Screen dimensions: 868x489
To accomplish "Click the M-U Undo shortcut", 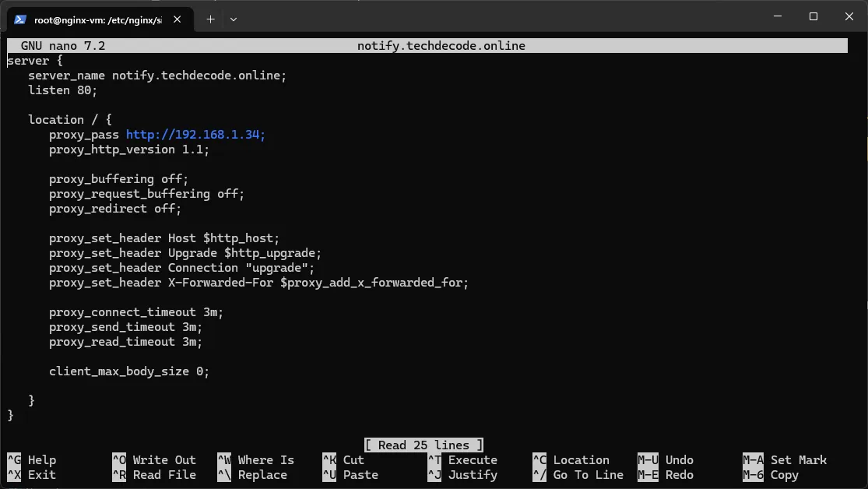I will [666, 460].
